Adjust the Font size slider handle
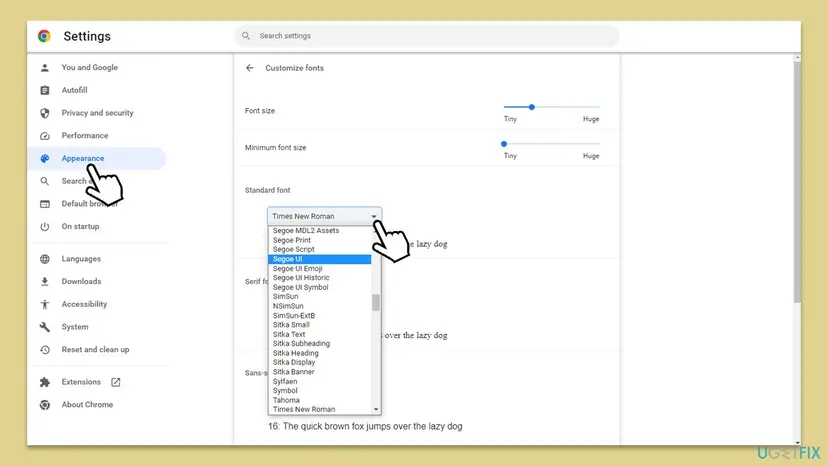 coord(532,107)
